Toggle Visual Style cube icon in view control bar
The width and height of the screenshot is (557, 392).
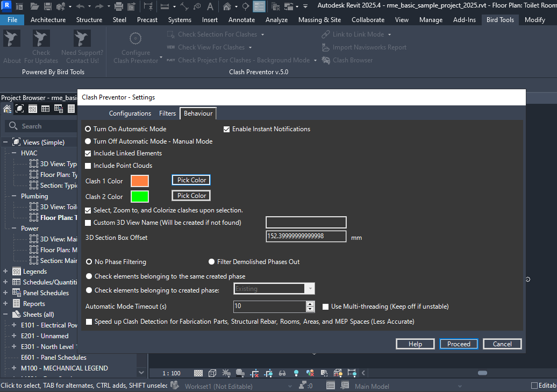click(x=212, y=373)
